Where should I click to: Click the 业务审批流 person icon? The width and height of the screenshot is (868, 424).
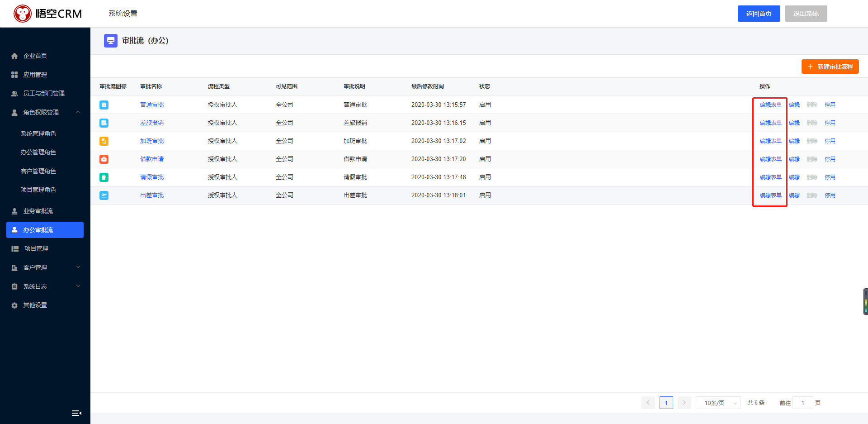tap(14, 211)
